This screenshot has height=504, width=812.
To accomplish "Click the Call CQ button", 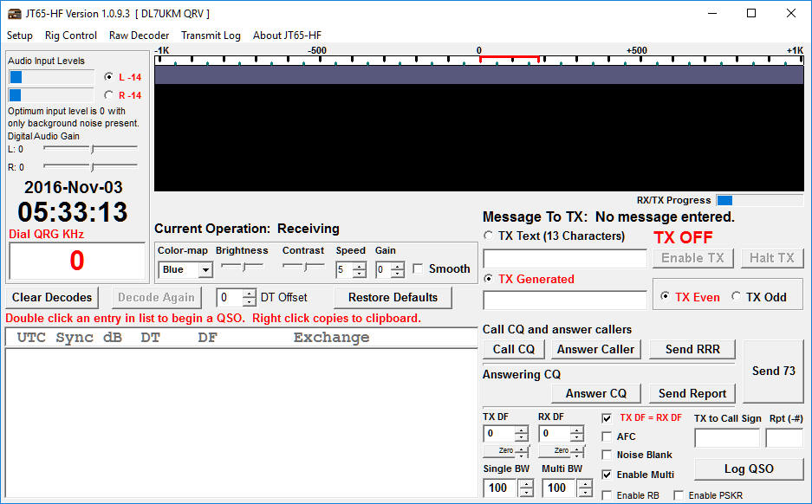I will 514,349.
